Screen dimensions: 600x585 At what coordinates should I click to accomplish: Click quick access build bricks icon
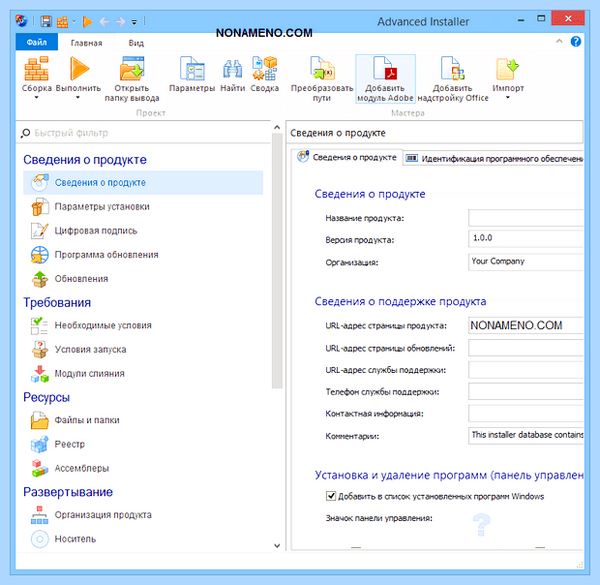[x=62, y=21]
